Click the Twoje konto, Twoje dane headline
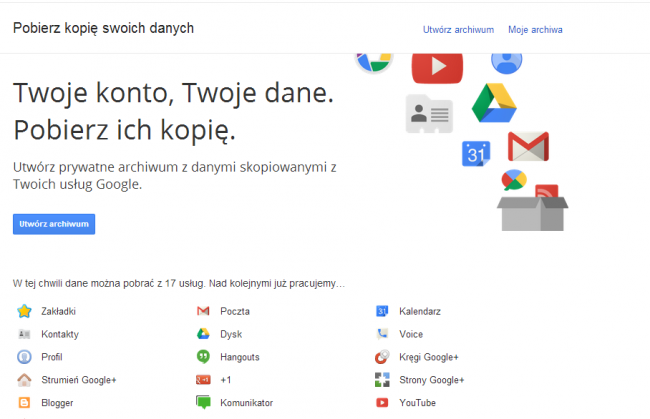The width and height of the screenshot is (650, 419). click(173, 93)
